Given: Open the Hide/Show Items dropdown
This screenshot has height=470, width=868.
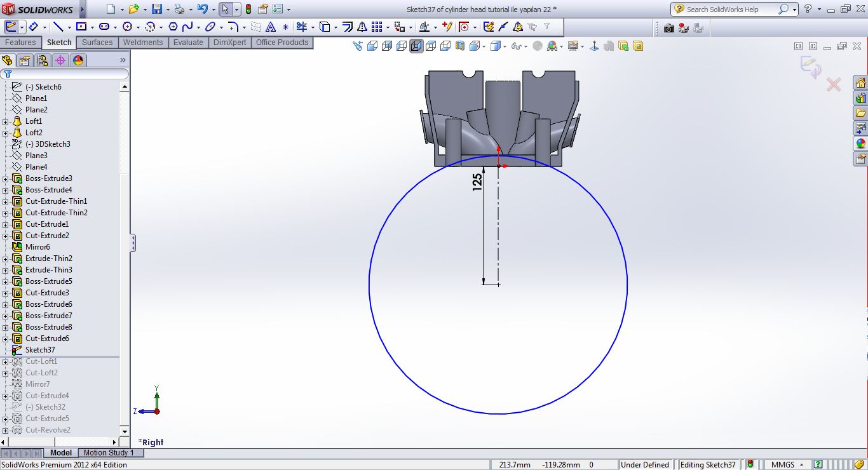Looking at the screenshot, I should pos(526,46).
